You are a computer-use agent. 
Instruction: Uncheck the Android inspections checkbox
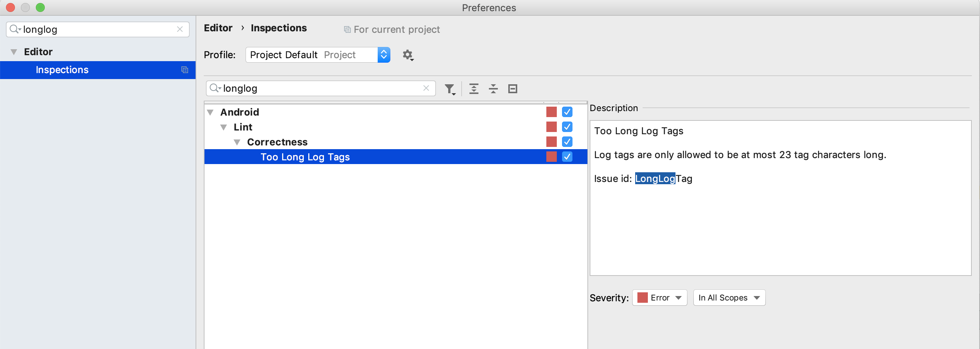pos(567,111)
